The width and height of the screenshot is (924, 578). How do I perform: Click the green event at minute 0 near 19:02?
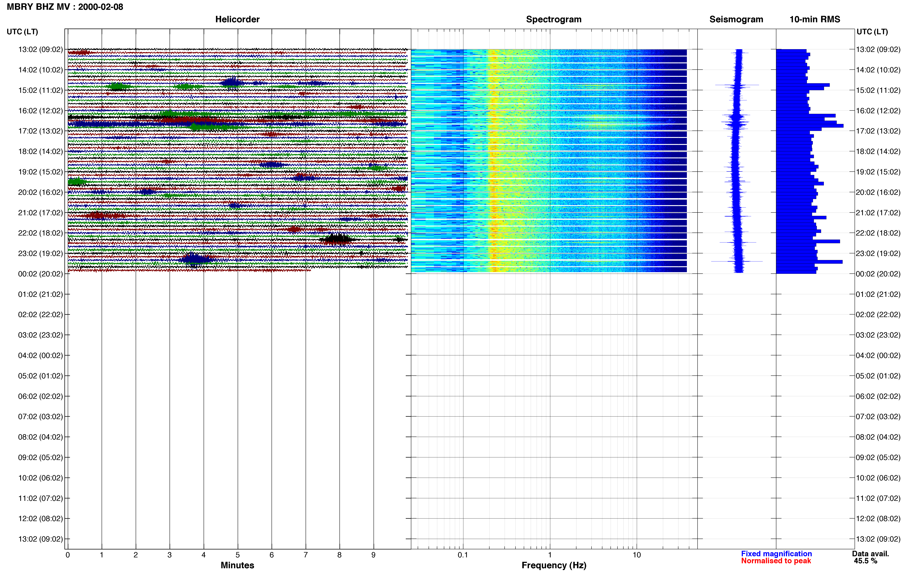tap(76, 182)
